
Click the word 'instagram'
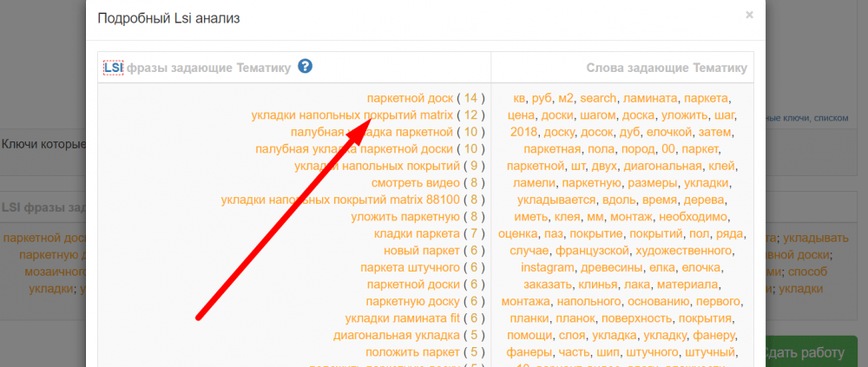[x=548, y=267]
